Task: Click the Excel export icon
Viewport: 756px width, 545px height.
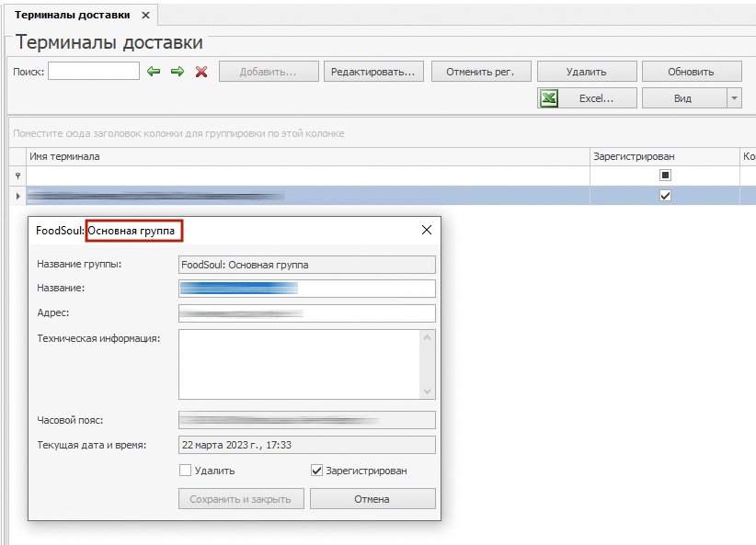Action: click(549, 98)
